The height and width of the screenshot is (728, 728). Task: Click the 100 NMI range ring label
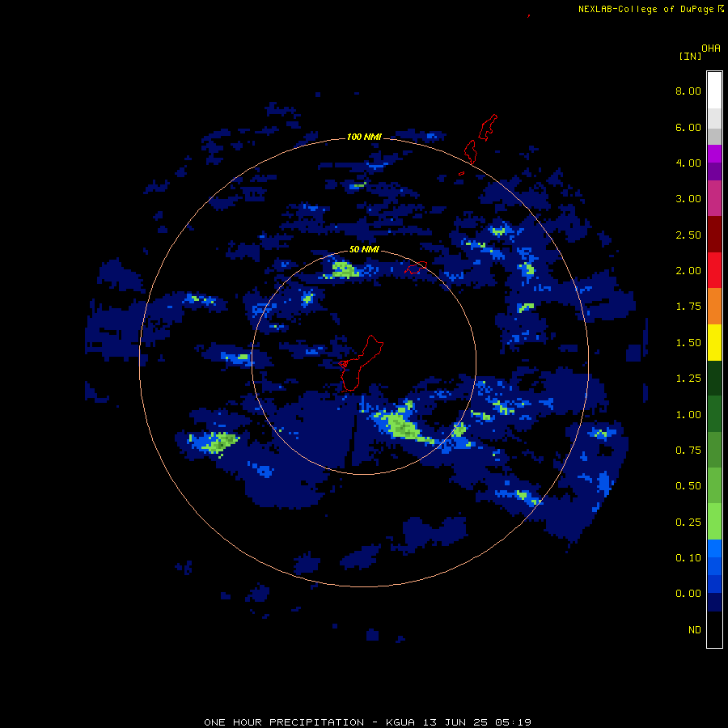364,137
